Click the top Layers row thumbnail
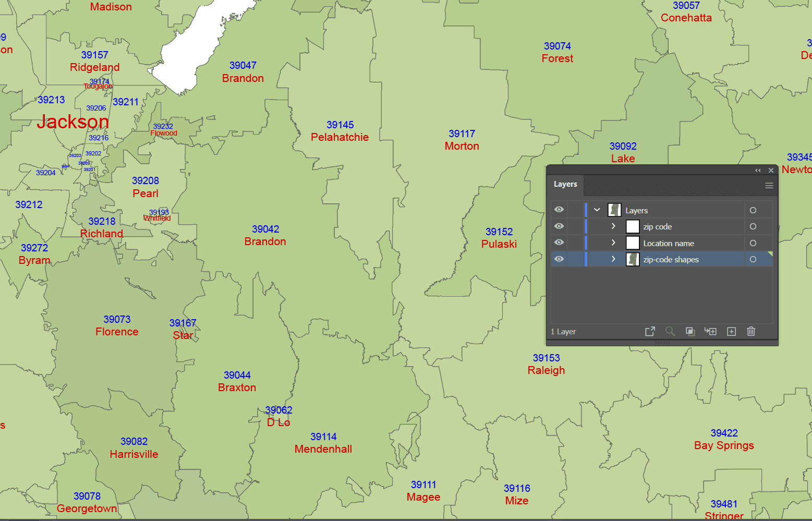 (614, 210)
